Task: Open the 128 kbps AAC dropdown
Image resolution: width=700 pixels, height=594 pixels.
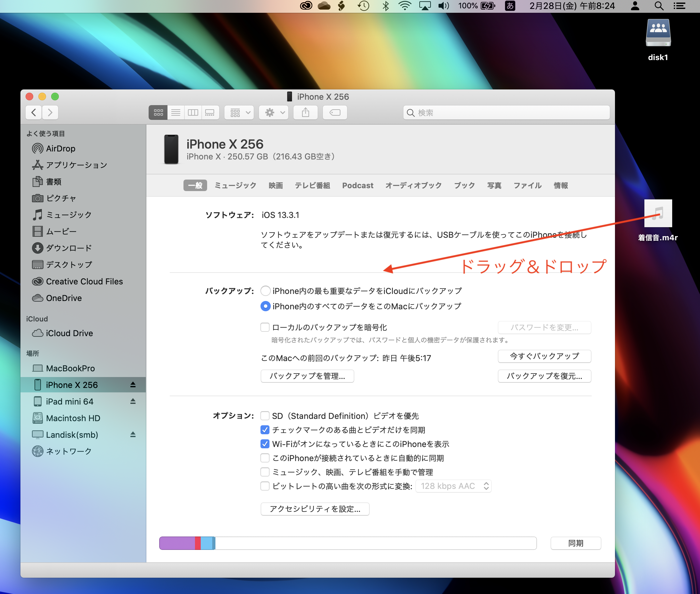Action: 454,486
